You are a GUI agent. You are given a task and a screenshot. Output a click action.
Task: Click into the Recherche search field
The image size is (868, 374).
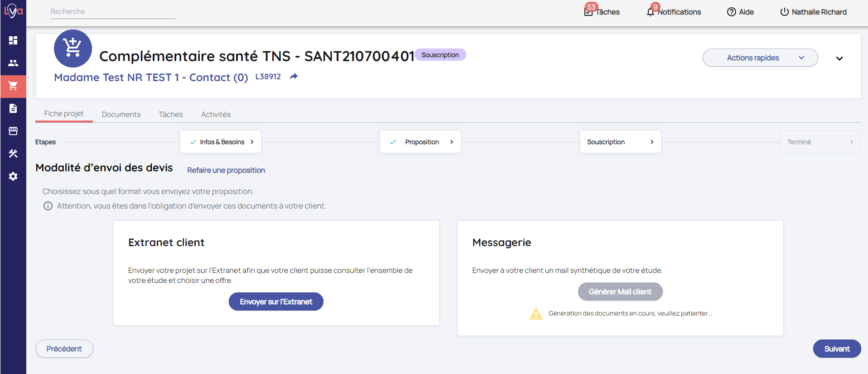click(113, 11)
